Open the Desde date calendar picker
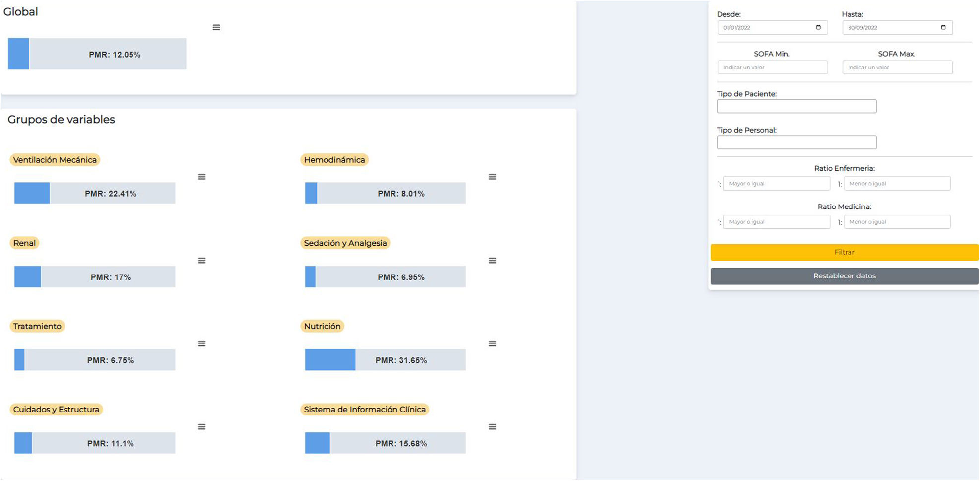Image resolution: width=980 pixels, height=481 pixels. [818, 27]
